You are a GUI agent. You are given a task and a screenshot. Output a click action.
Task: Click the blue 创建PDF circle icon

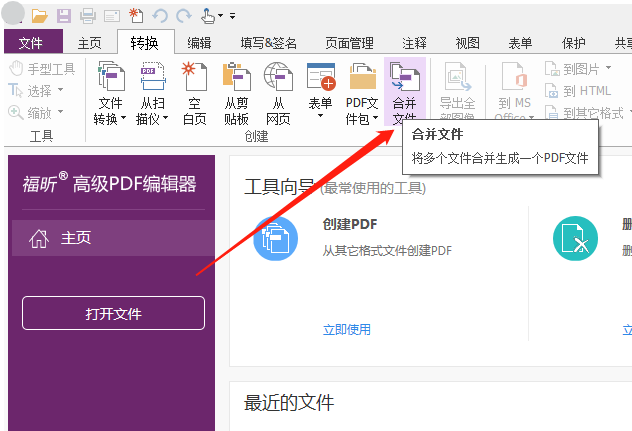pos(276,239)
